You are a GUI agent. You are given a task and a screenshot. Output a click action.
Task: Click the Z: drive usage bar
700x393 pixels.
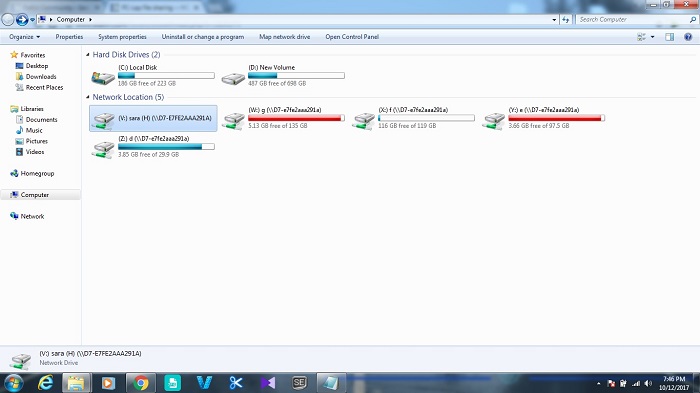point(166,146)
